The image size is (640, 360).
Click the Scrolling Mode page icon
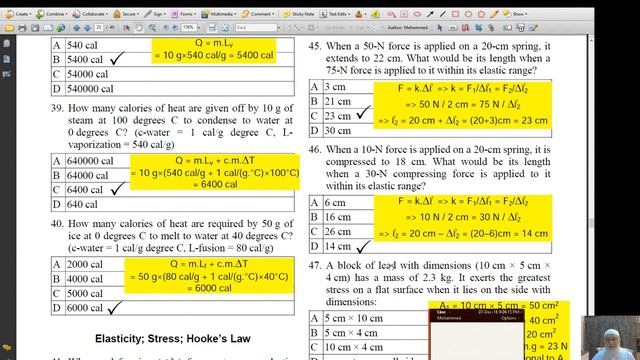(x=211, y=28)
